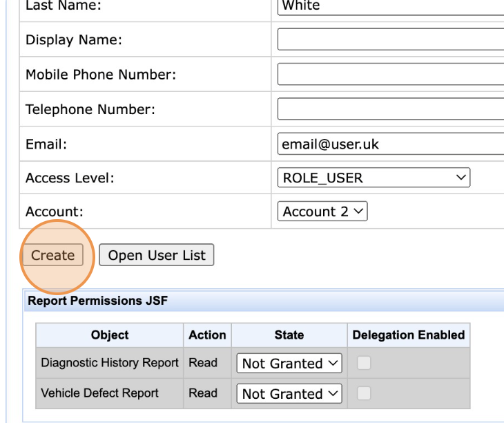Click the Delegation Enabled column header
Viewport: 504px width, 423px height.
[408, 335]
